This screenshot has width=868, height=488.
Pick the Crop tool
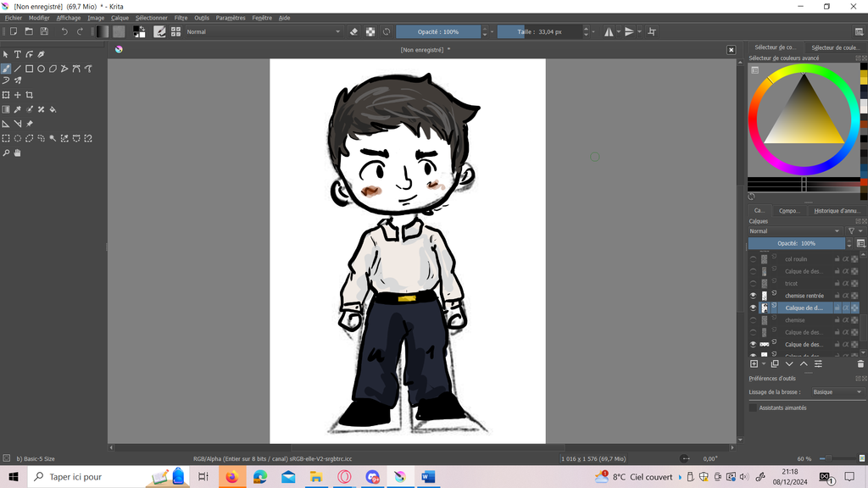coord(30,95)
